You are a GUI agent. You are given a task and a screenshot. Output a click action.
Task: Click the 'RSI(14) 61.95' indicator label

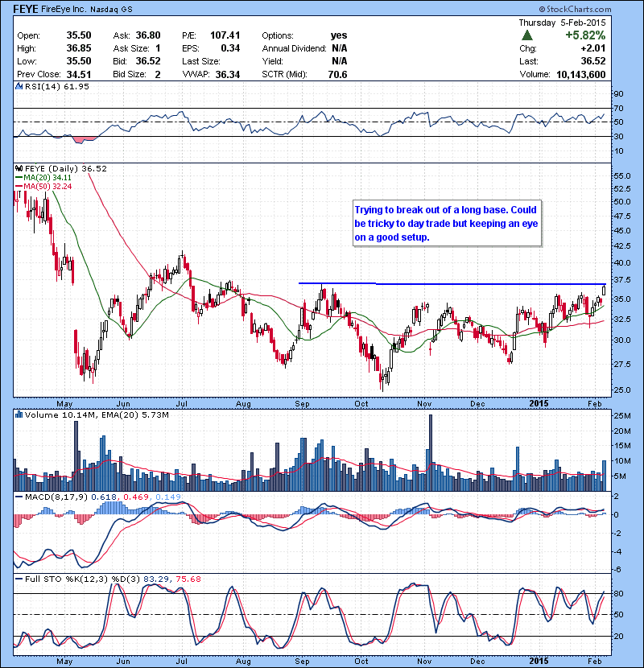(x=56, y=86)
